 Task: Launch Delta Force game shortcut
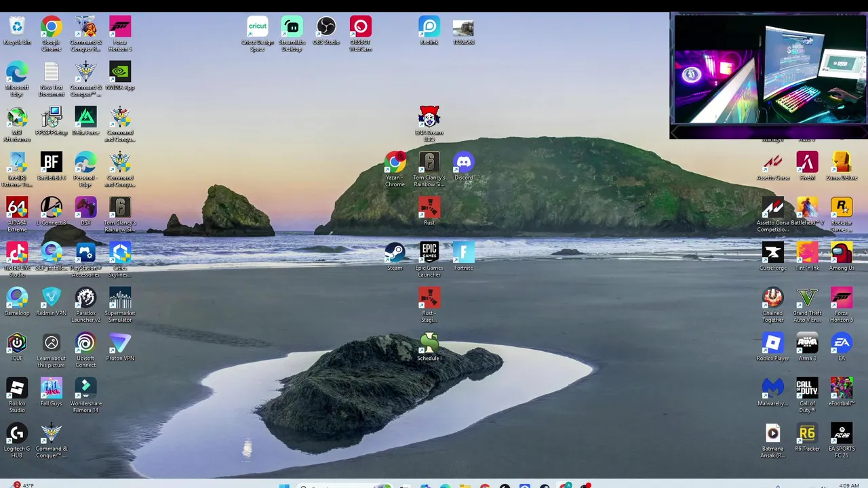85,121
